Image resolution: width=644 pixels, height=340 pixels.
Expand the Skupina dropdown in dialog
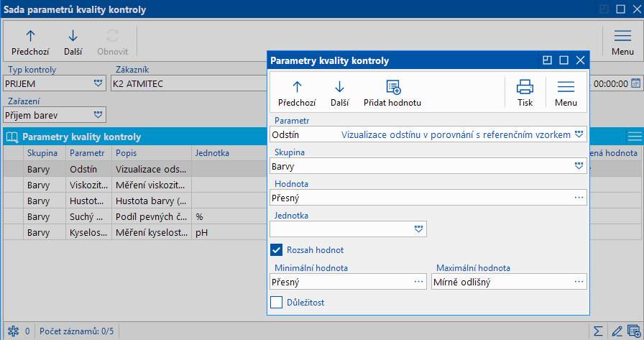pos(579,166)
